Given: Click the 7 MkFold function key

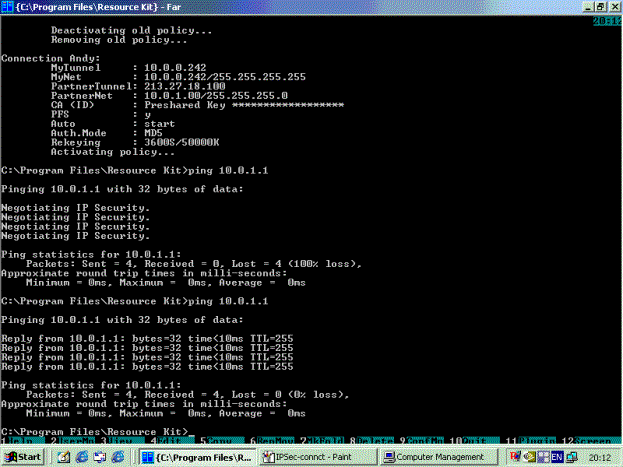Looking at the screenshot, I should 322,441.
